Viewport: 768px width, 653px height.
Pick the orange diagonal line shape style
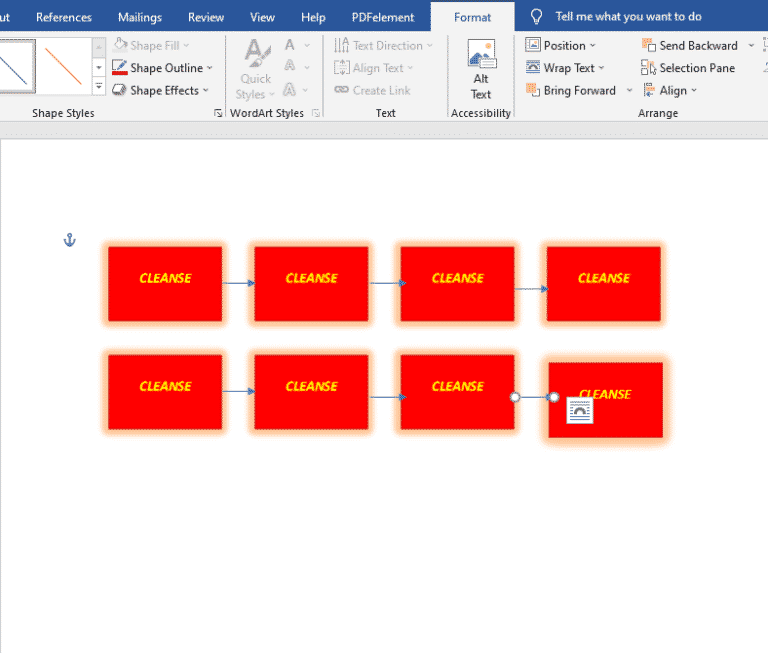pos(64,66)
